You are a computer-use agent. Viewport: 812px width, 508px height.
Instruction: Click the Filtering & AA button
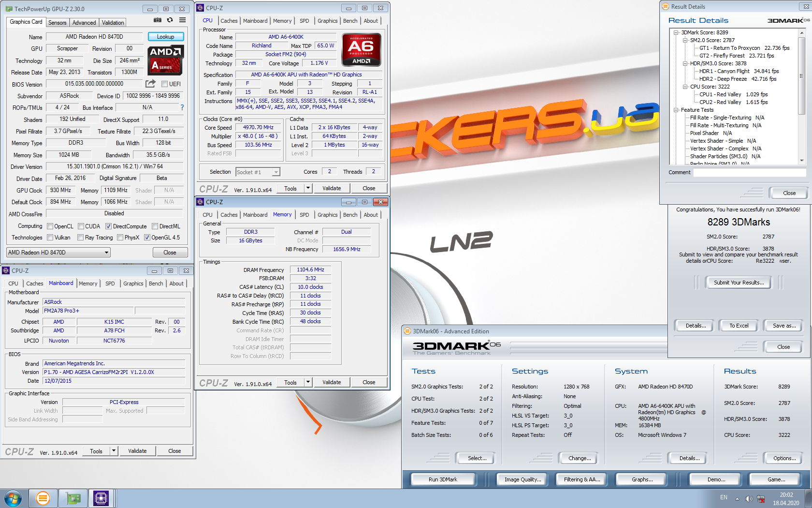581,479
